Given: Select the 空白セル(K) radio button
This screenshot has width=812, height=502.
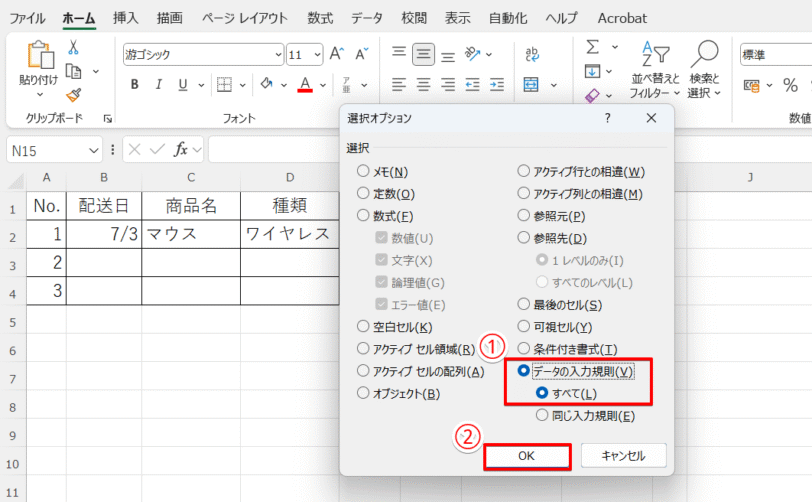Looking at the screenshot, I should (x=363, y=326).
